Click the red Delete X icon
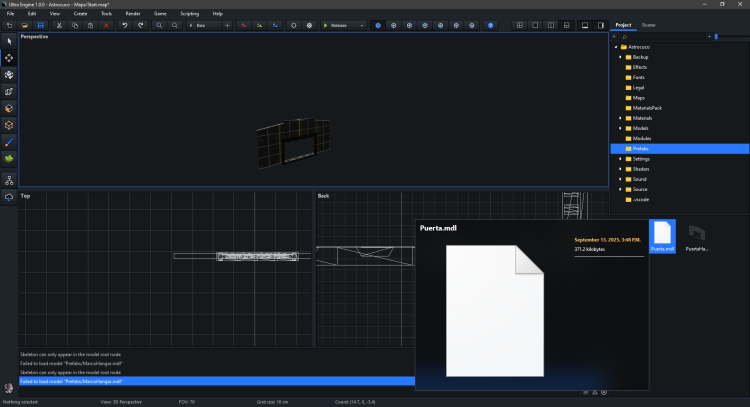This screenshot has width=750, height=407. 106,25
